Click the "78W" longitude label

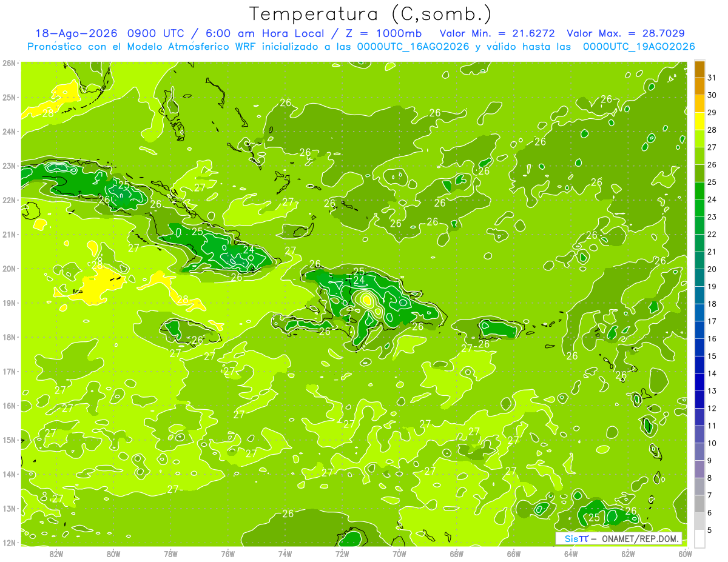click(x=170, y=554)
